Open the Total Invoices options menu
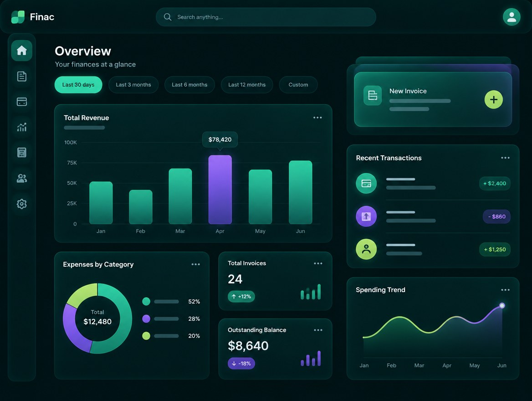This screenshot has width=532, height=401. click(x=318, y=263)
